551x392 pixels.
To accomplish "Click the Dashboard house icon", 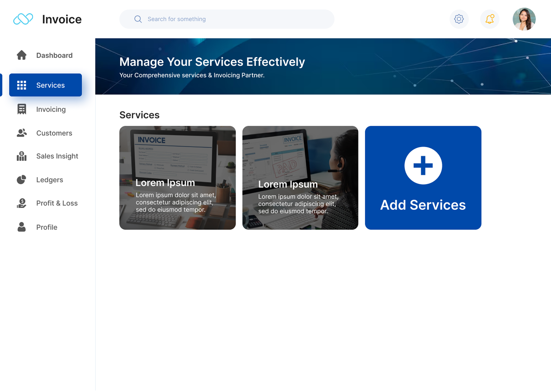I will click(22, 55).
